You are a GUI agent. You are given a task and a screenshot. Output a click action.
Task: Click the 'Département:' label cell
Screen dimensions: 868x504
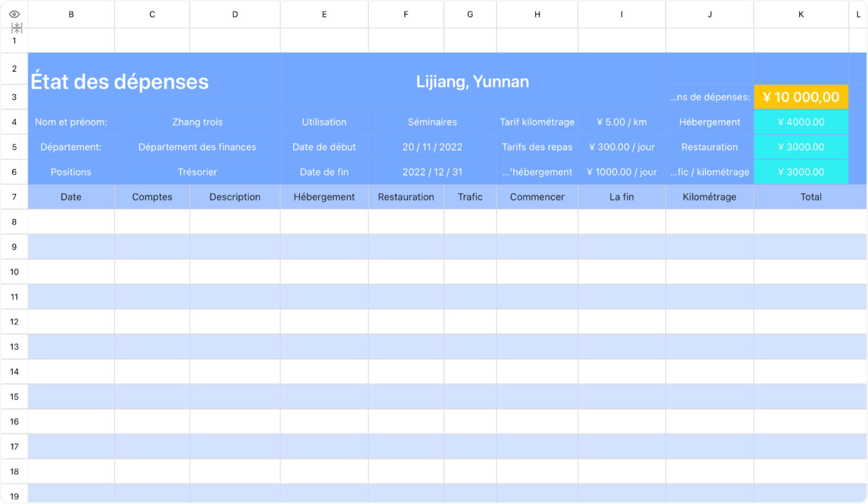(x=71, y=147)
